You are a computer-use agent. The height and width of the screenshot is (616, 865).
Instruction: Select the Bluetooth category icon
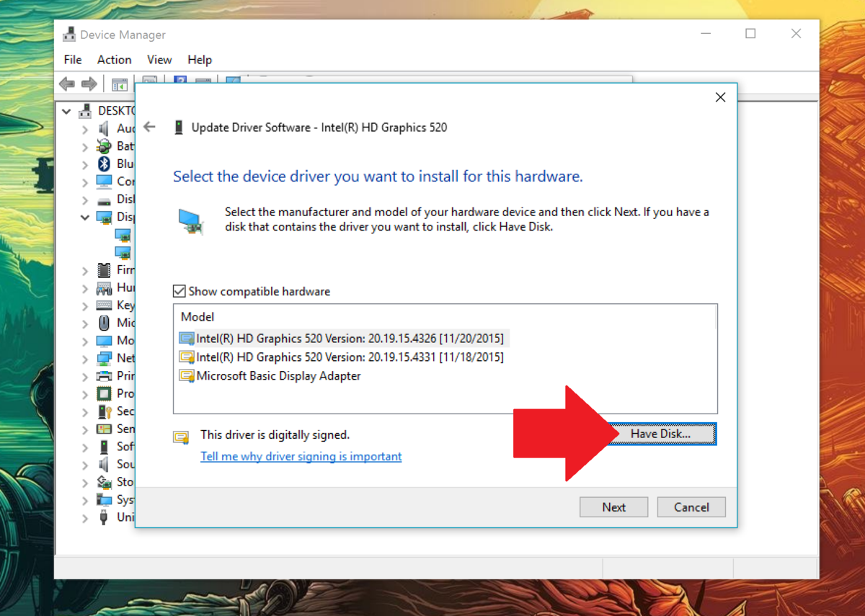tap(105, 164)
